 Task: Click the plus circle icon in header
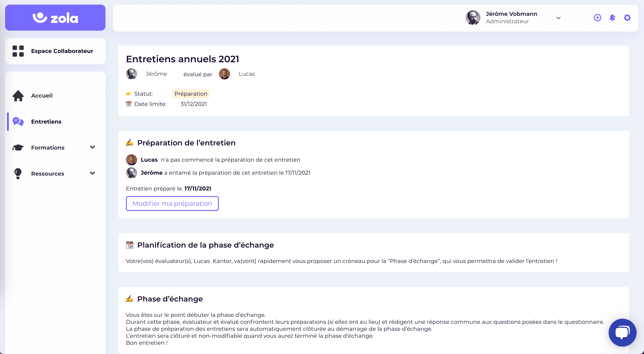pyautogui.click(x=597, y=18)
